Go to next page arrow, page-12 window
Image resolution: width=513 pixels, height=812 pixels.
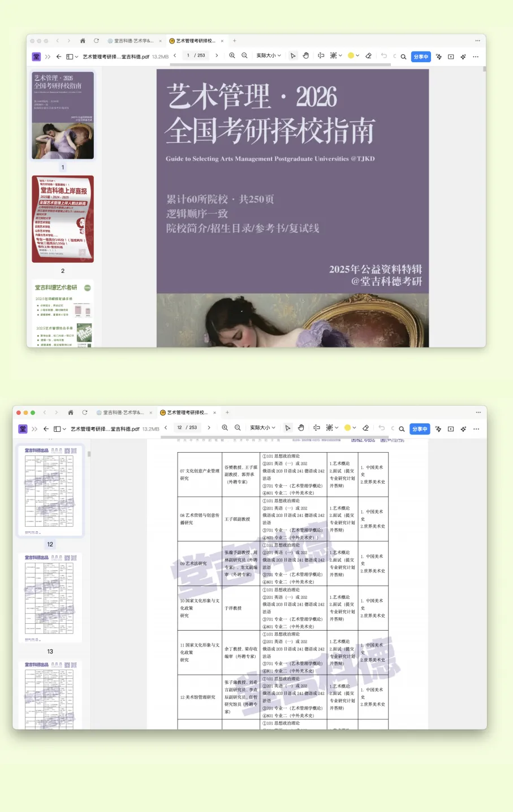209,428
